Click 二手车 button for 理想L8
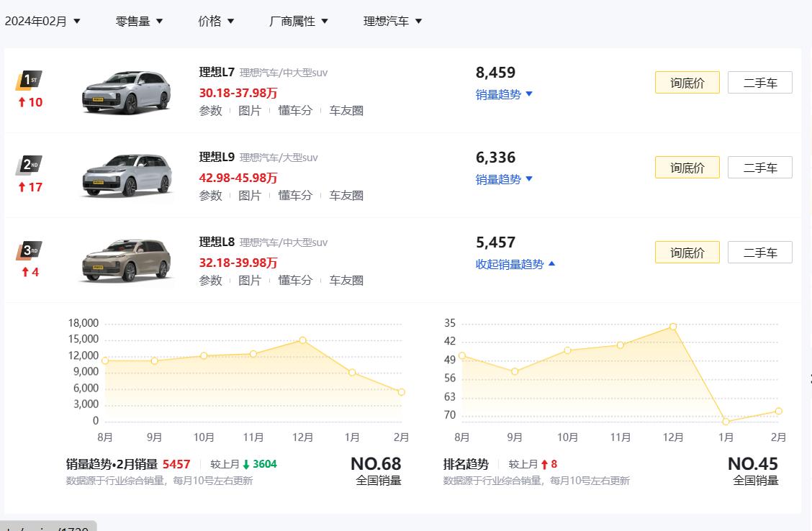 pos(759,252)
